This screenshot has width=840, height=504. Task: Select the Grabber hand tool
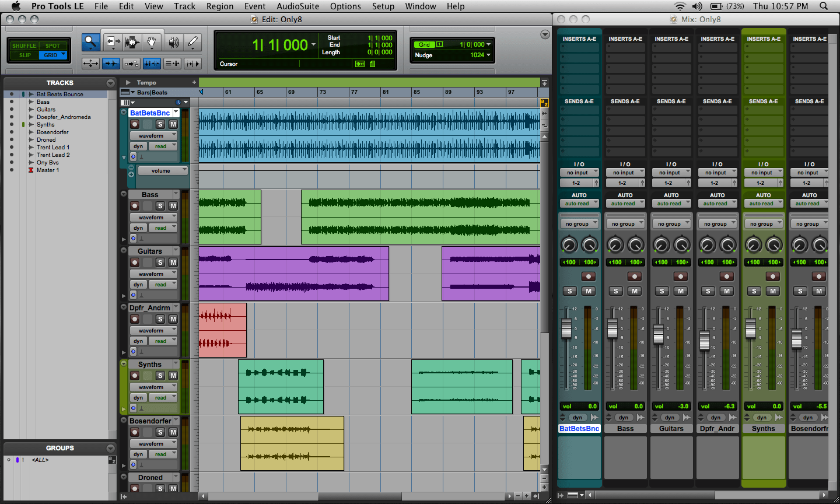[x=152, y=42]
